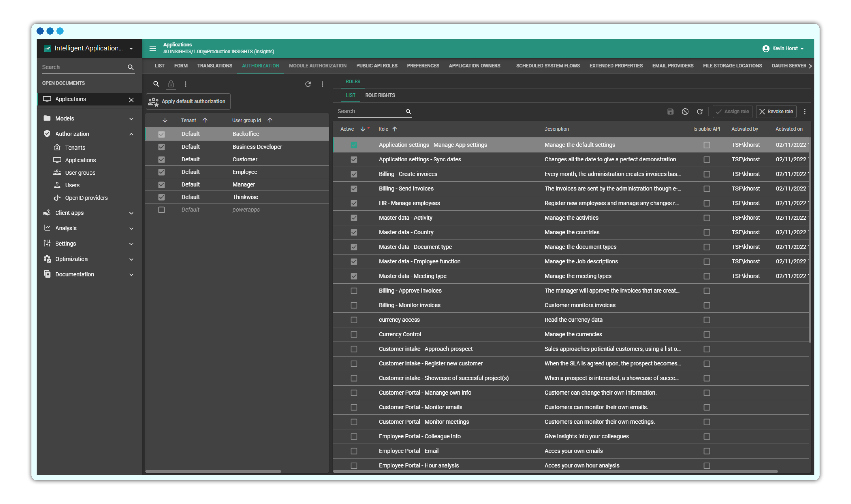Click the refresh icon in the user groups panel

point(308,84)
